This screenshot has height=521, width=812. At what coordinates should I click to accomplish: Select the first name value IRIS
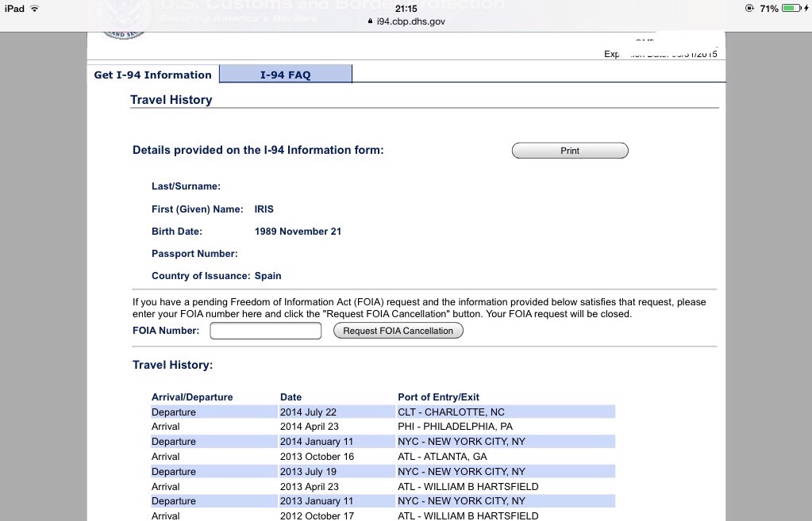[264, 209]
